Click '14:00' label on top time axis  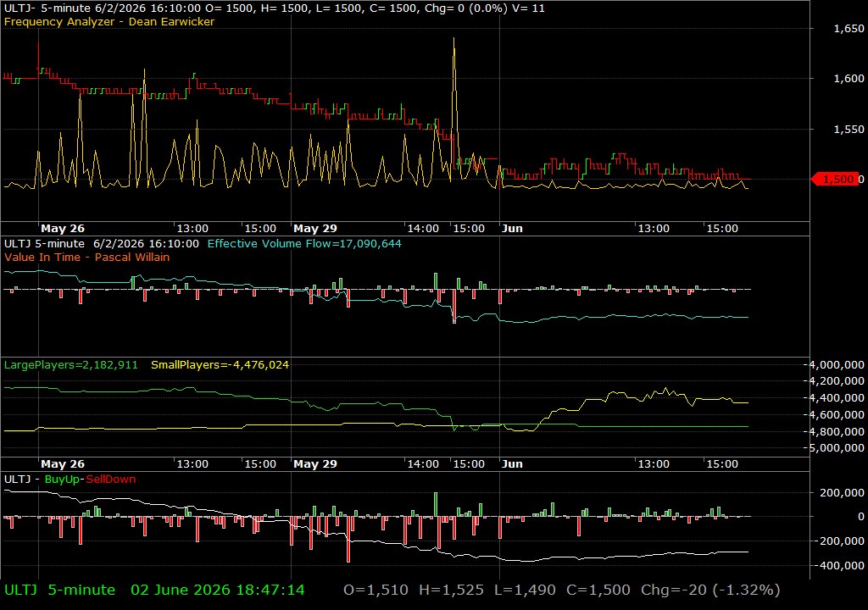423,229
